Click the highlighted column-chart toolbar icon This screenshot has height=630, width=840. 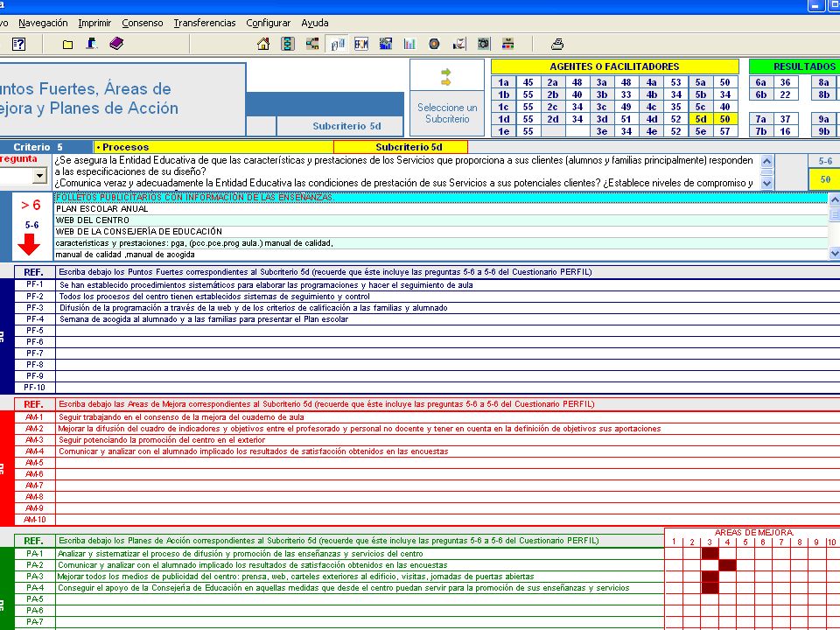coord(337,44)
